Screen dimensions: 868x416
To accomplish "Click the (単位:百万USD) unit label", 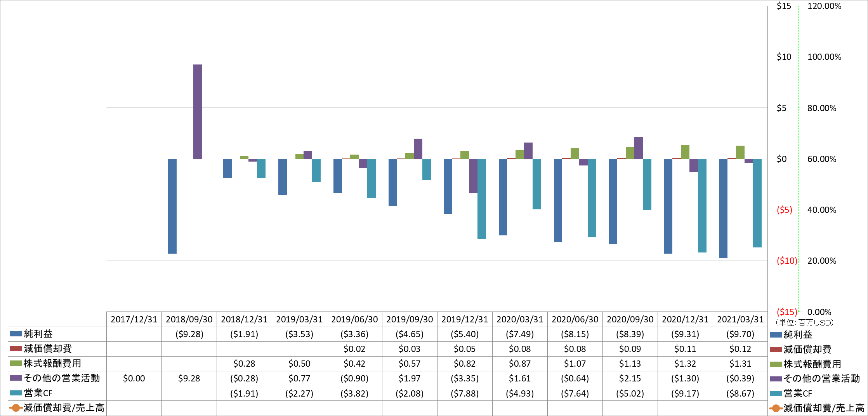I will tap(804, 322).
